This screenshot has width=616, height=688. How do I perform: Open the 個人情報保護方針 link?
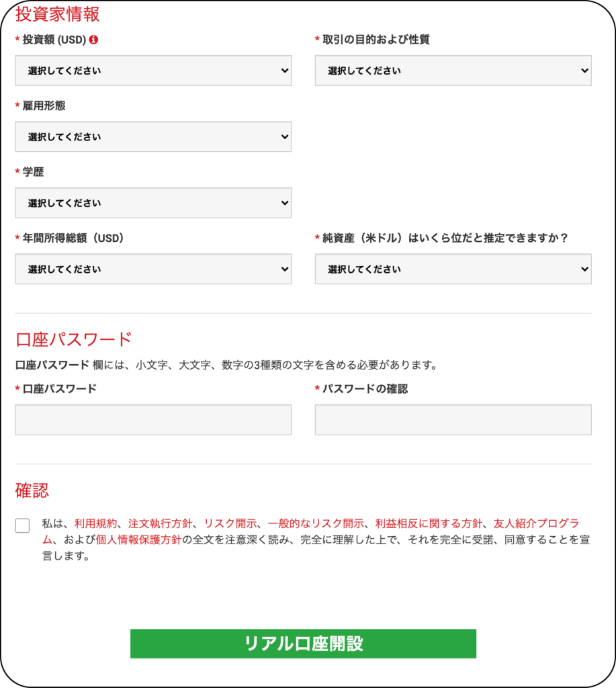click(138, 540)
